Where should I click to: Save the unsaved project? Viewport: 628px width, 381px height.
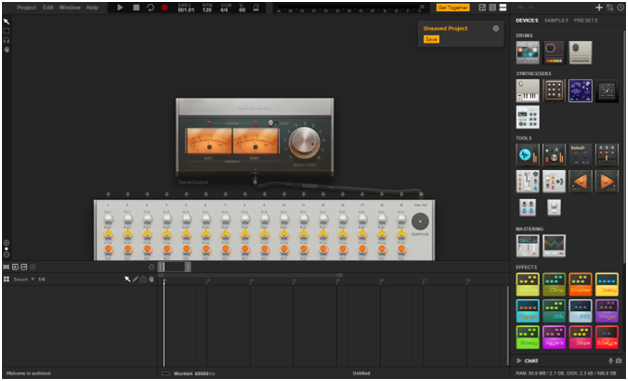[x=431, y=39]
